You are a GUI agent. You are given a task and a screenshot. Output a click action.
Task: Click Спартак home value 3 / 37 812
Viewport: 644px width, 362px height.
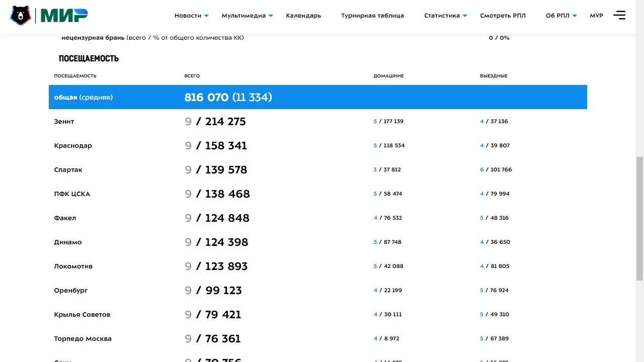(x=387, y=169)
